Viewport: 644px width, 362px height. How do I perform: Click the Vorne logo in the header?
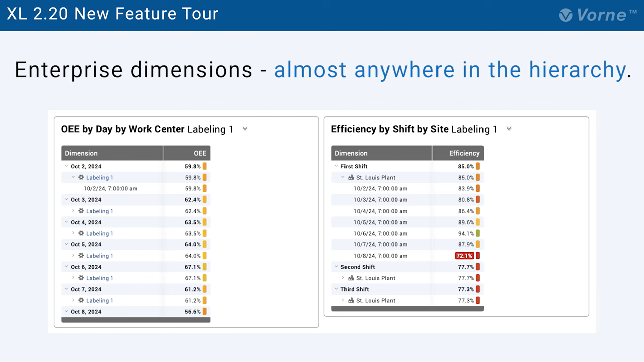pos(597,15)
